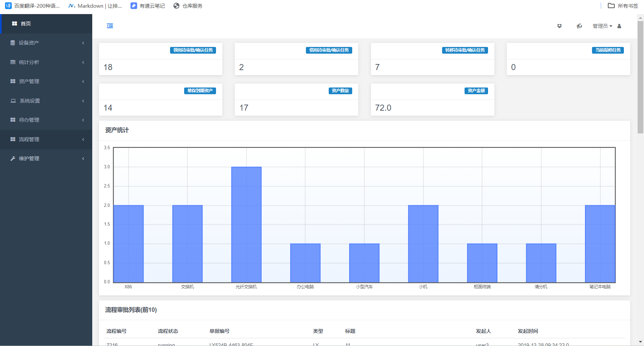Click the 流程审批列表(前10) title

coord(131,310)
